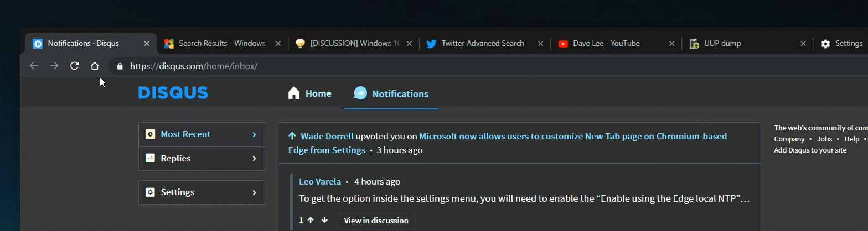The image size is (868, 231).
Task: Click the UUP dump tab icon
Action: [x=695, y=44]
